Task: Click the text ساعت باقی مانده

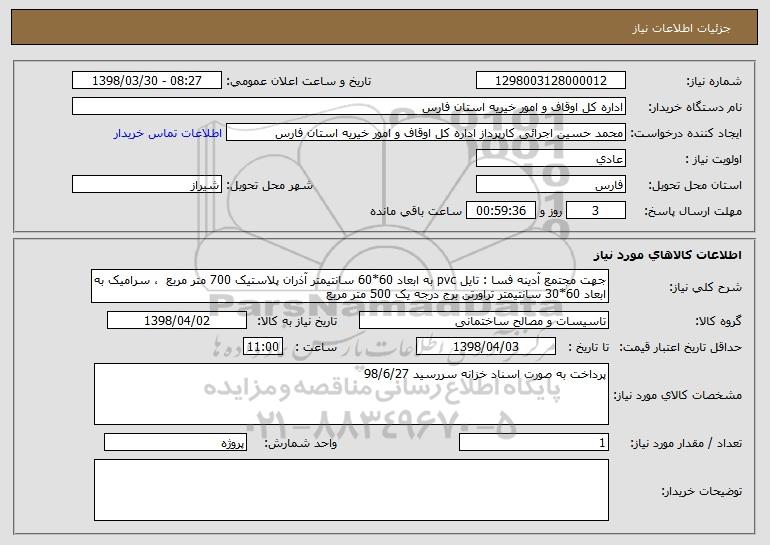Action: click(416, 211)
